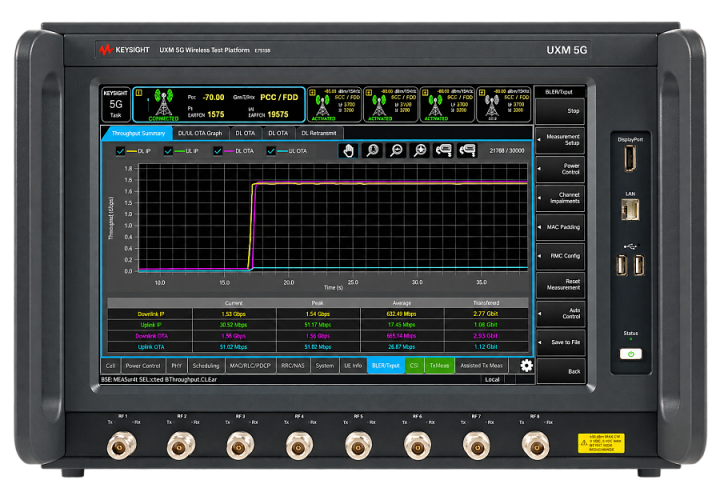This screenshot has height=480, width=720.
Task: Click the 30.52 Mbps Uplink IP value
Action: click(x=233, y=325)
